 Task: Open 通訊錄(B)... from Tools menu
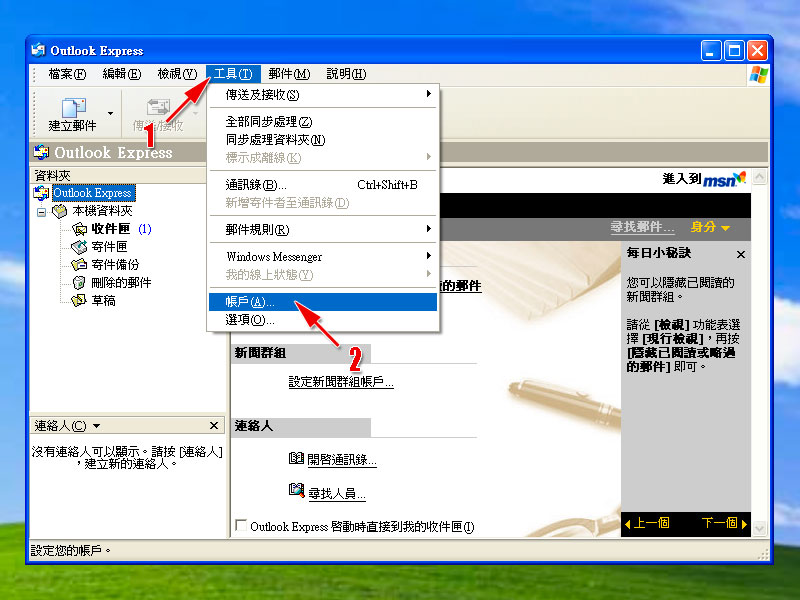pyautogui.click(x=323, y=185)
